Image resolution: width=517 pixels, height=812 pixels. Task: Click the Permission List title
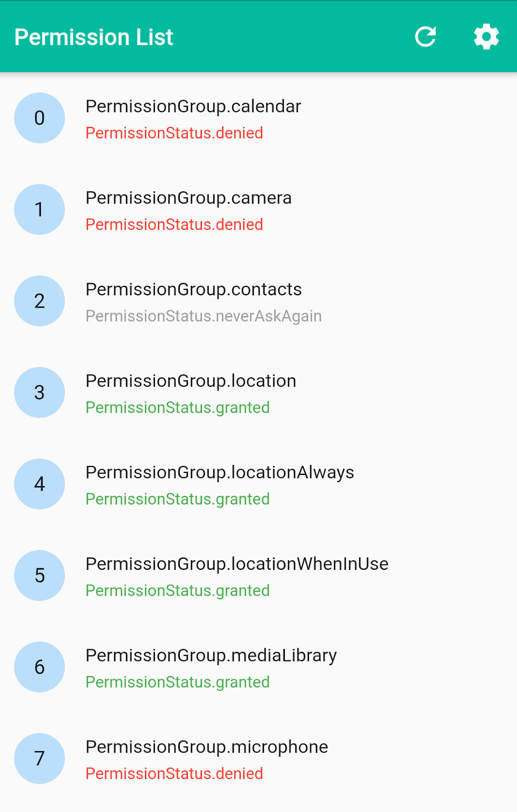pos(94,37)
